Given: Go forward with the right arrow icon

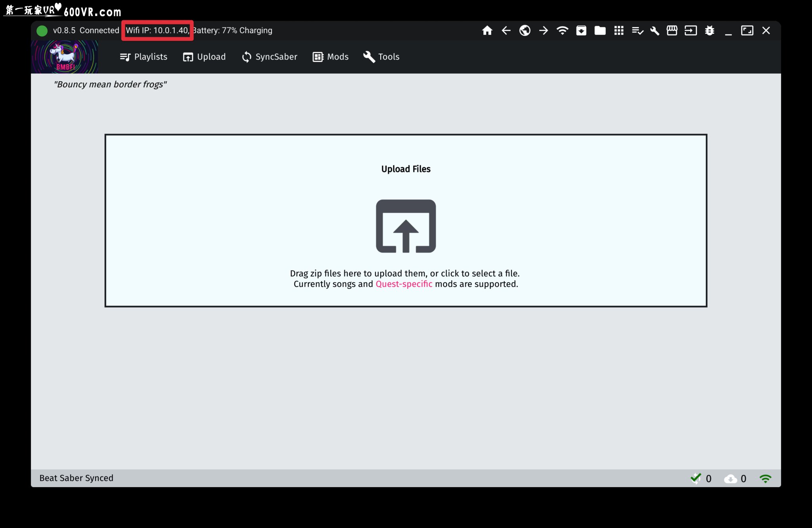Looking at the screenshot, I should pos(544,31).
